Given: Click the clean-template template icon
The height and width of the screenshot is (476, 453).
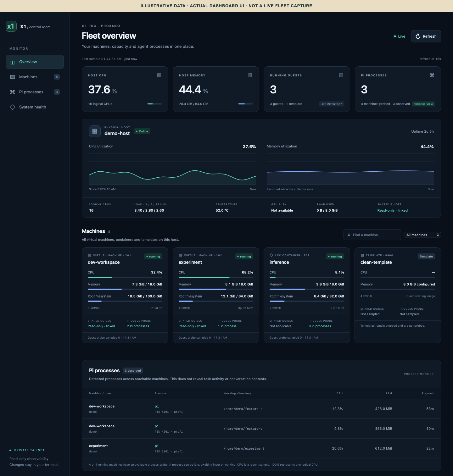Looking at the screenshot, I should (362, 255).
